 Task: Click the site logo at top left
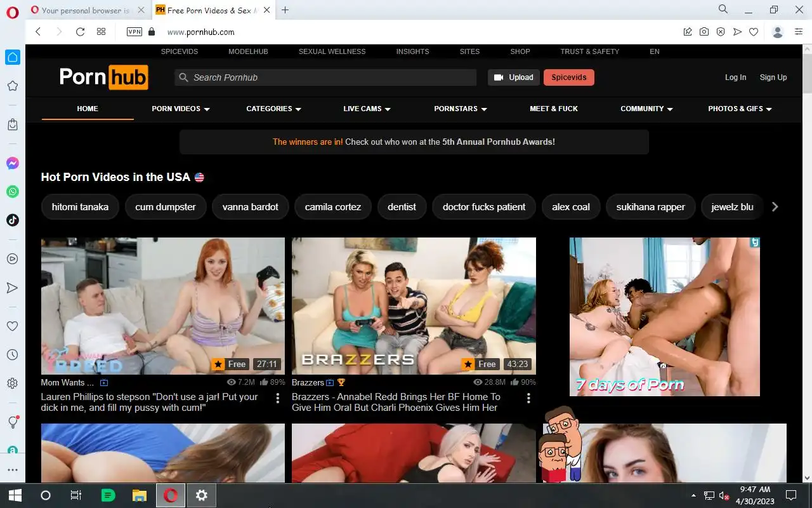103,77
